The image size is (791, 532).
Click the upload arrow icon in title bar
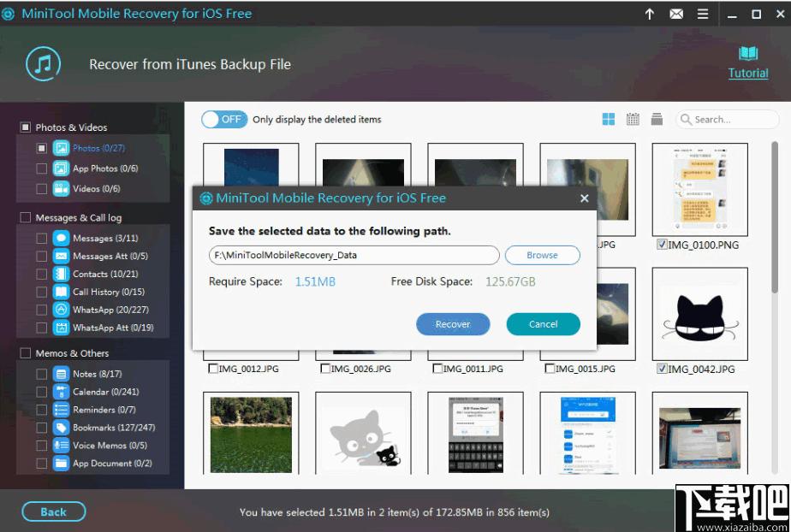649,14
